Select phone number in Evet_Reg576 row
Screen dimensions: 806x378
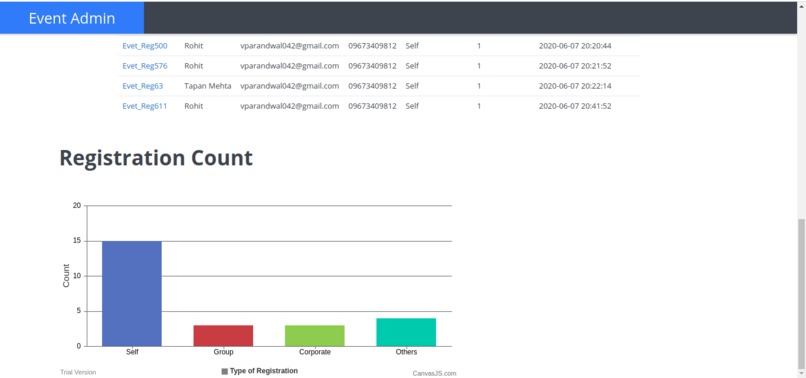click(x=372, y=66)
